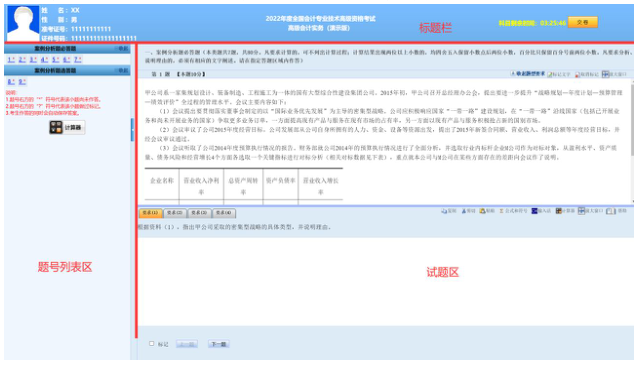Screen dimensions: 639x366
Task: Click the candidate photo avatar
Action: pos(23,23)
